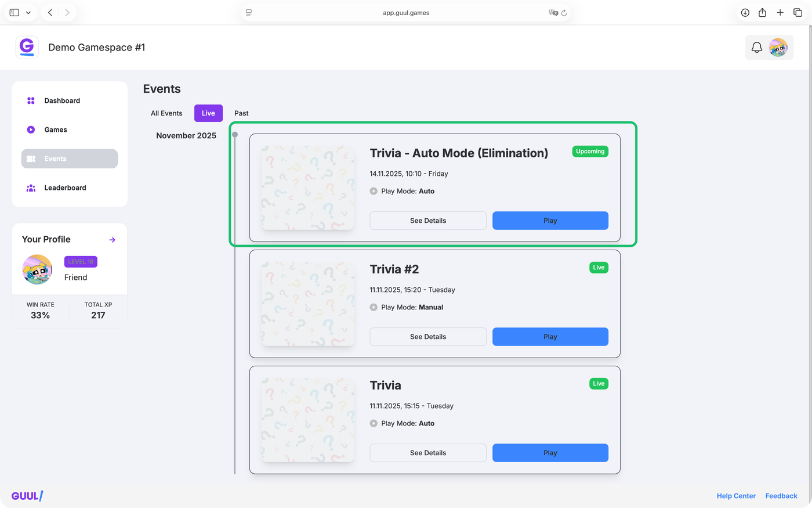The image size is (812, 508).
Task: Play the Trivia #2 event
Action: pos(550,337)
